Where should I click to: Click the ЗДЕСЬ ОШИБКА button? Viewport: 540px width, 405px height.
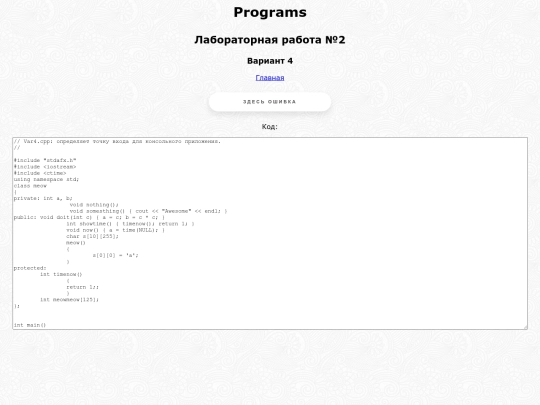270,102
